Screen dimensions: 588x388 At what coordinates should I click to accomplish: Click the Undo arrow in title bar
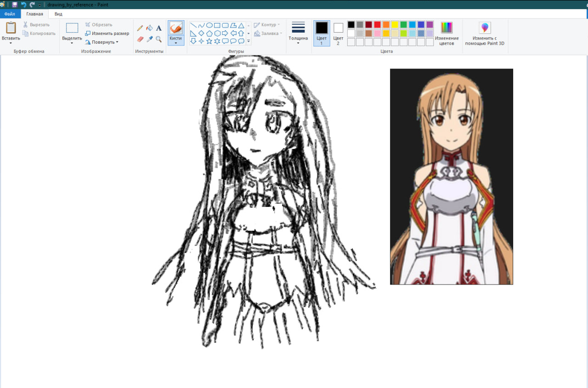pos(23,5)
